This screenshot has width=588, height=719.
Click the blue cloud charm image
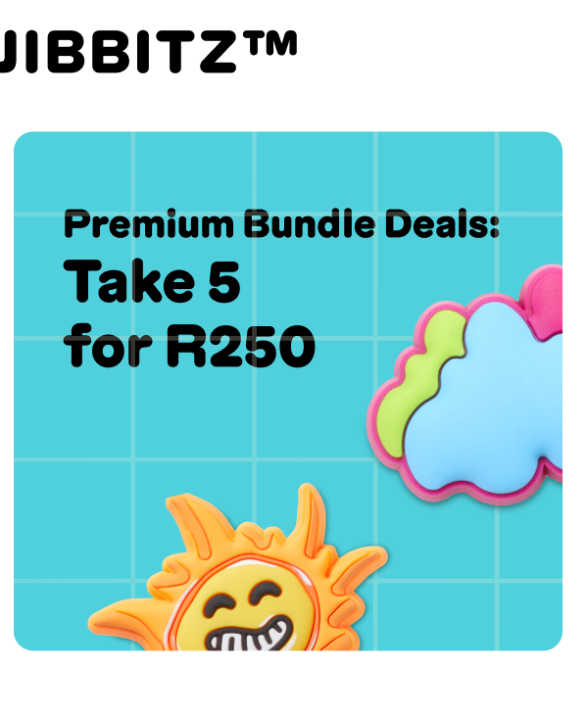(465, 384)
